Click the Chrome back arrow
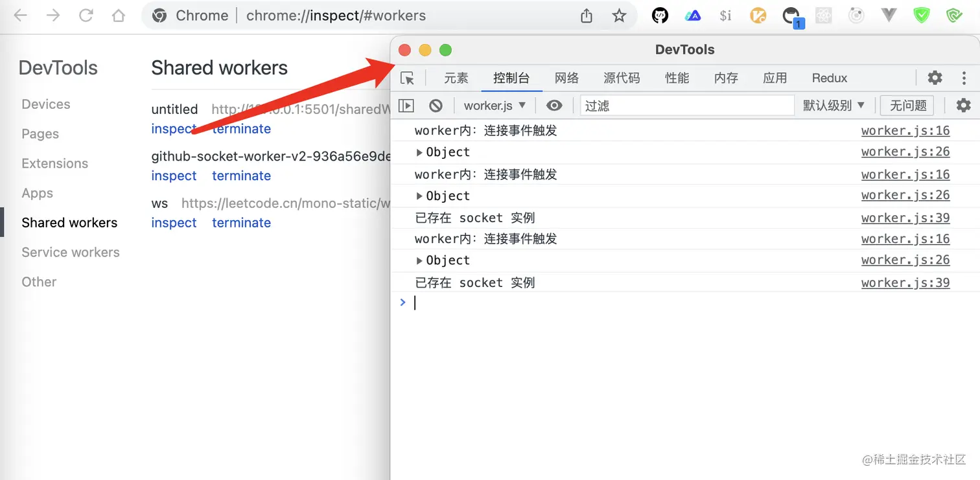980x480 pixels. coord(20,16)
